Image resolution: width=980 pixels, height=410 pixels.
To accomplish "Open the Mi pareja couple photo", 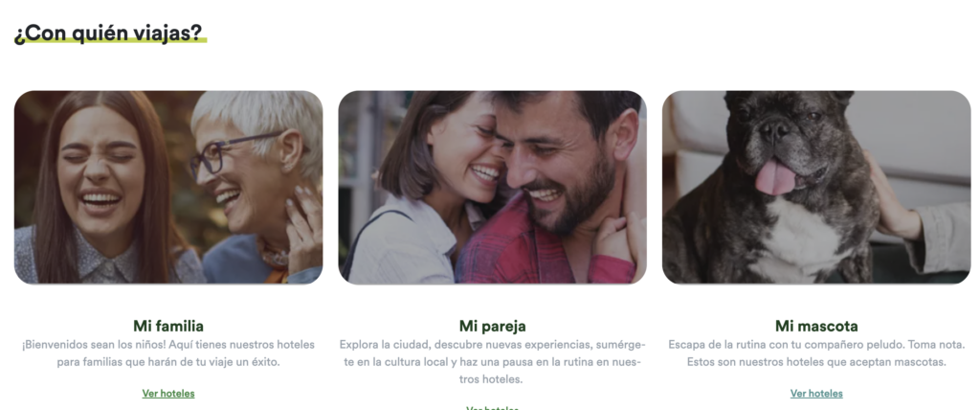I will [493, 187].
